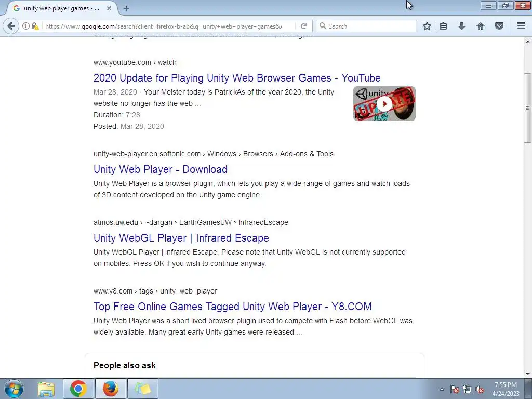The image size is (532, 399).
Task: Click the www.y8.com tags breadcrumb text
Action: [x=155, y=291]
